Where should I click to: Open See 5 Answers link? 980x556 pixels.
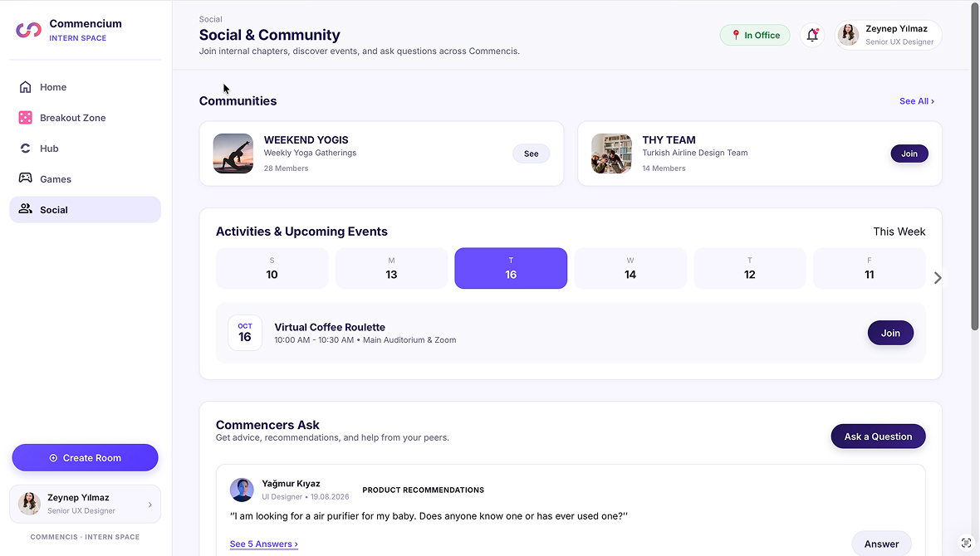pyautogui.click(x=264, y=544)
